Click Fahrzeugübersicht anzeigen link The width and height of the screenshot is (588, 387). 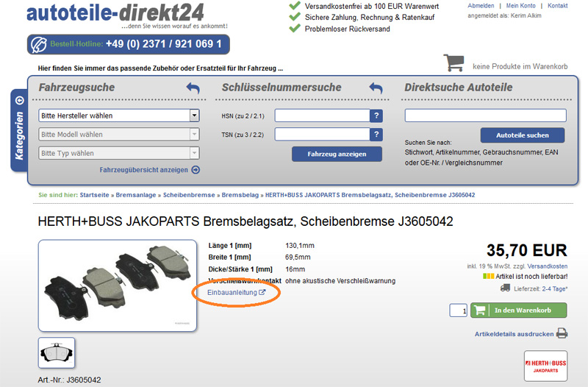click(143, 170)
